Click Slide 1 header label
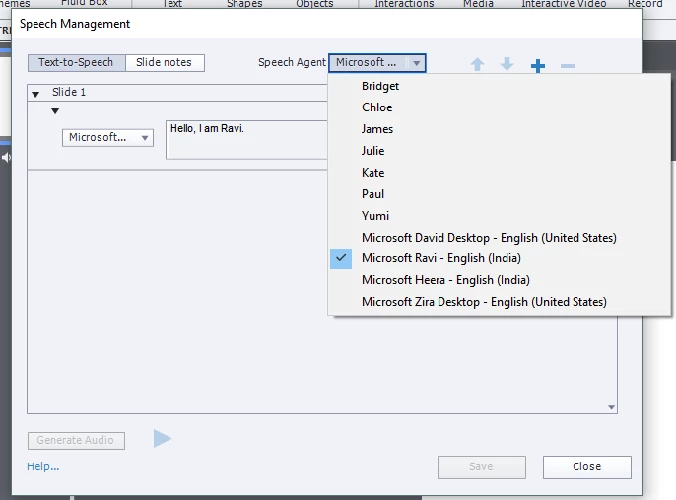The width and height of the screenshot is (676, 500). coord(69,92)
